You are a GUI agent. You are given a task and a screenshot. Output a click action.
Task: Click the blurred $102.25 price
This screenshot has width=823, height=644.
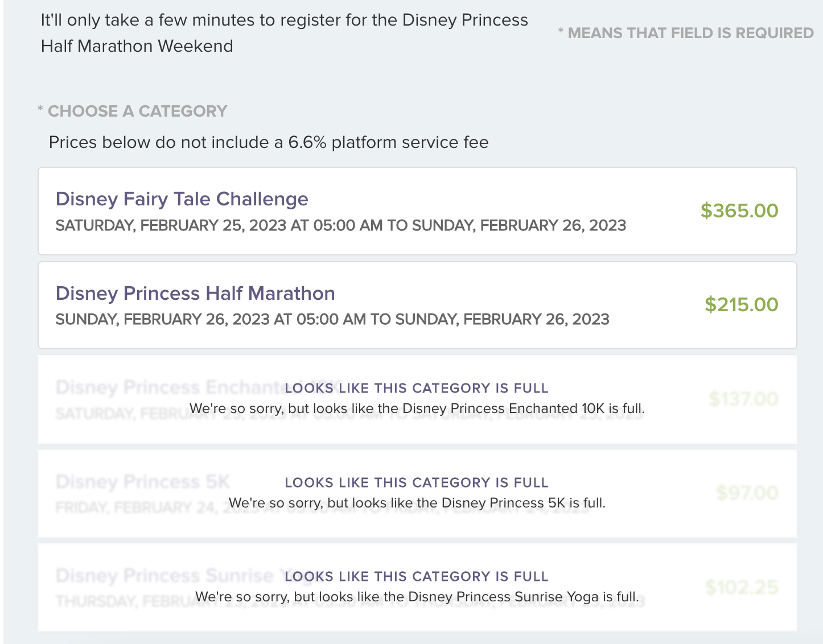[x=741, y=587]
